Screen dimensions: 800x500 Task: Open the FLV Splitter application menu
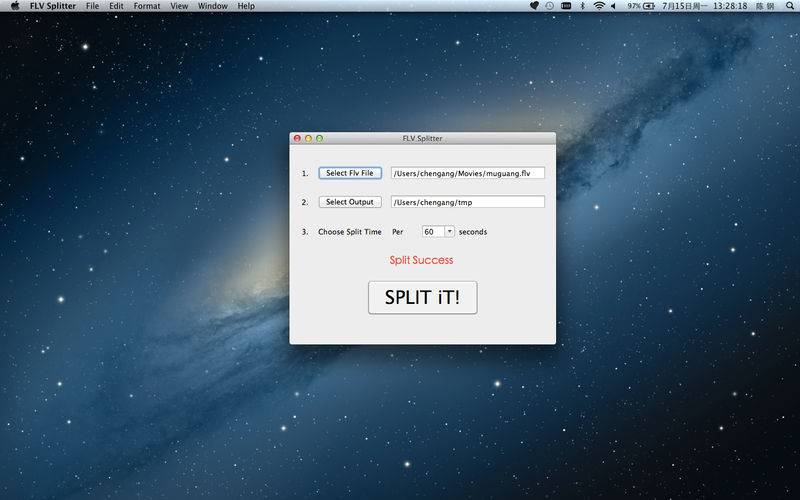point(53,6)
